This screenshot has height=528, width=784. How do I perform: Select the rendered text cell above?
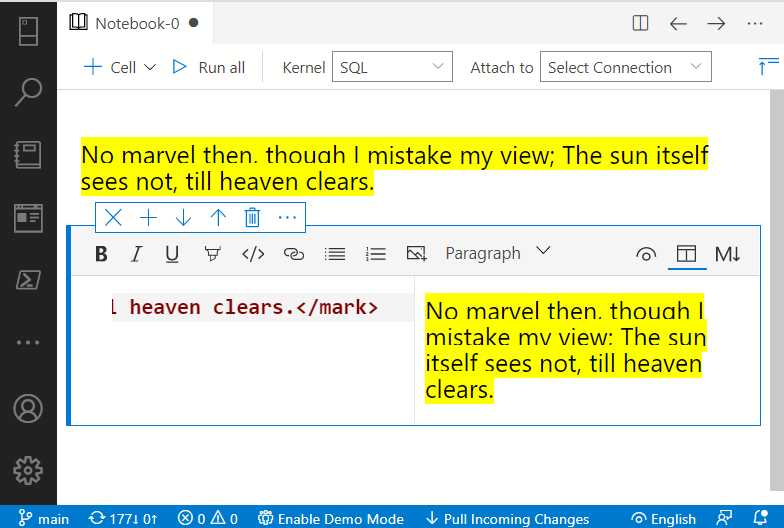pyautogui.click(x=394, y=168)
